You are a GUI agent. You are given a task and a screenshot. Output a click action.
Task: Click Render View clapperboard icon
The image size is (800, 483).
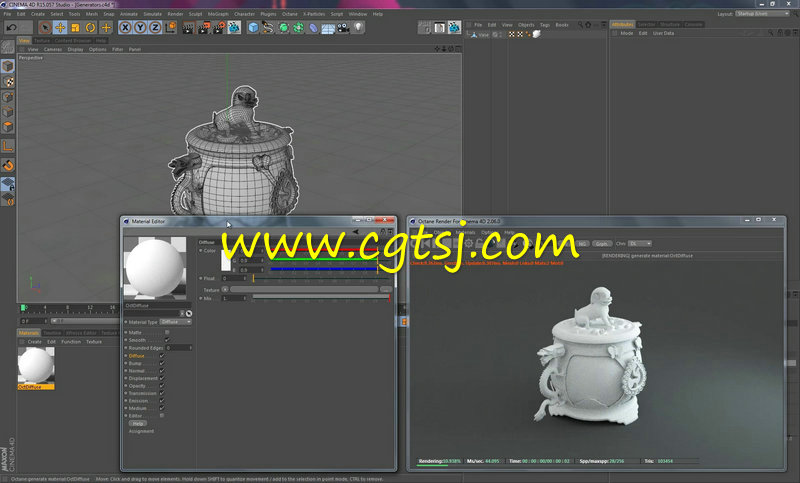[188, 28]
